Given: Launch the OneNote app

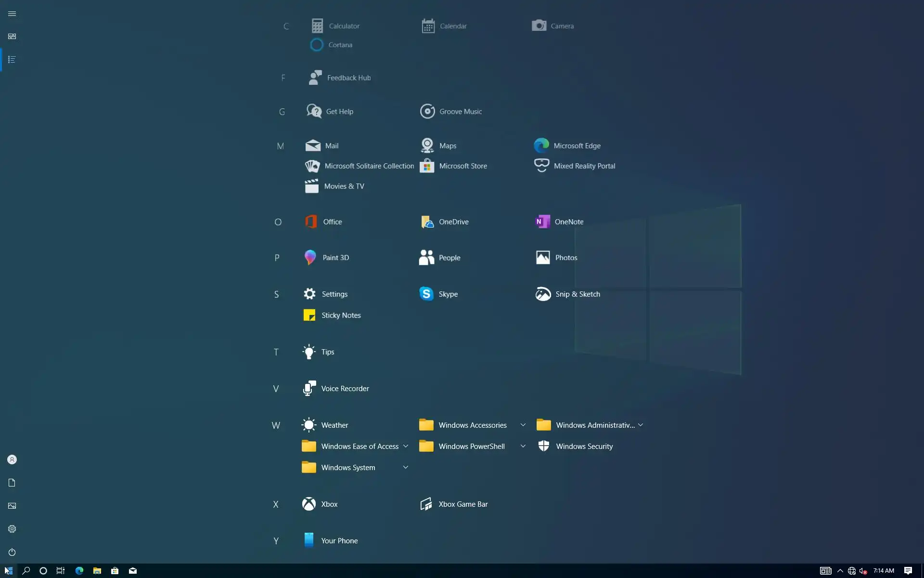Looking at the screenshot, I should click(568, 222).
